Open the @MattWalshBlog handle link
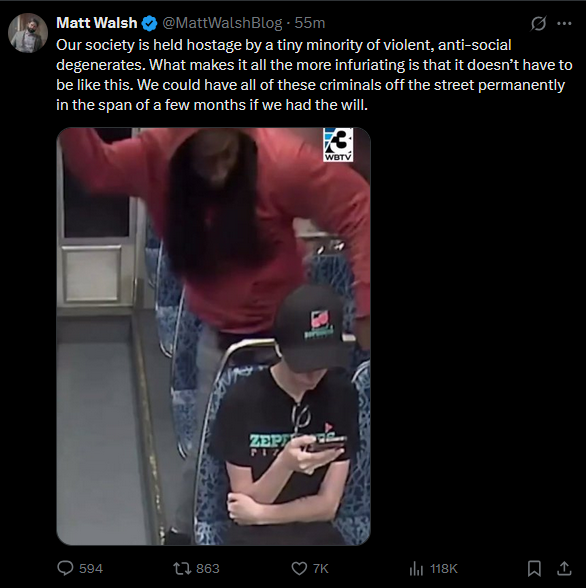 pyautogui.click(x=222, y=23)
